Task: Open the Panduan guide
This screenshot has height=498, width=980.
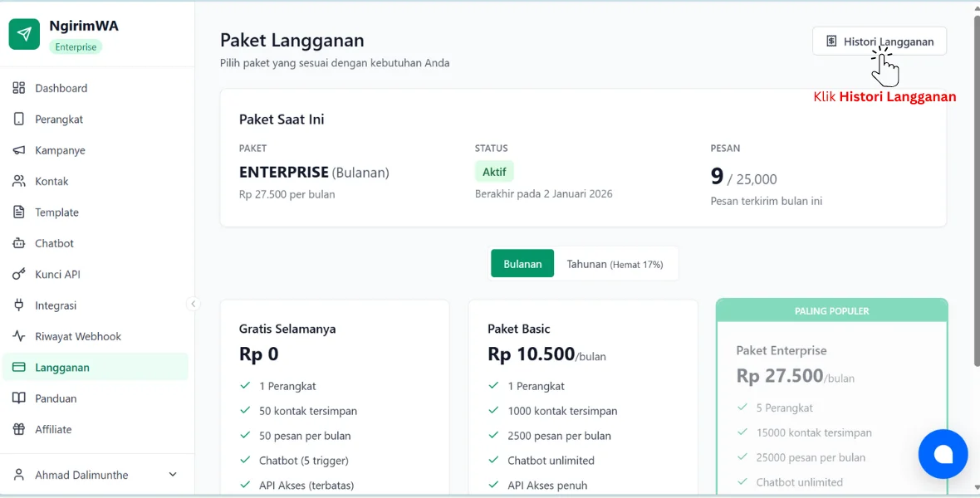Action: tap(96, 398)
